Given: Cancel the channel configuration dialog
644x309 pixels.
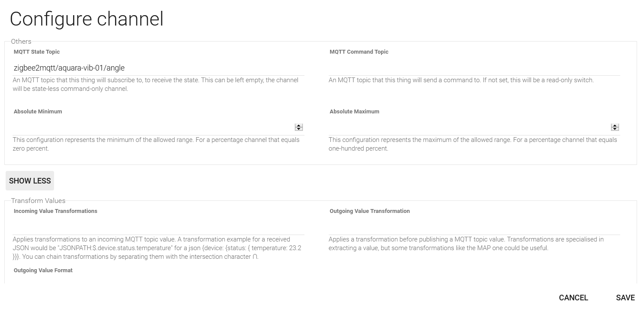Looking at the screenshot, I should tap(573, 298).
